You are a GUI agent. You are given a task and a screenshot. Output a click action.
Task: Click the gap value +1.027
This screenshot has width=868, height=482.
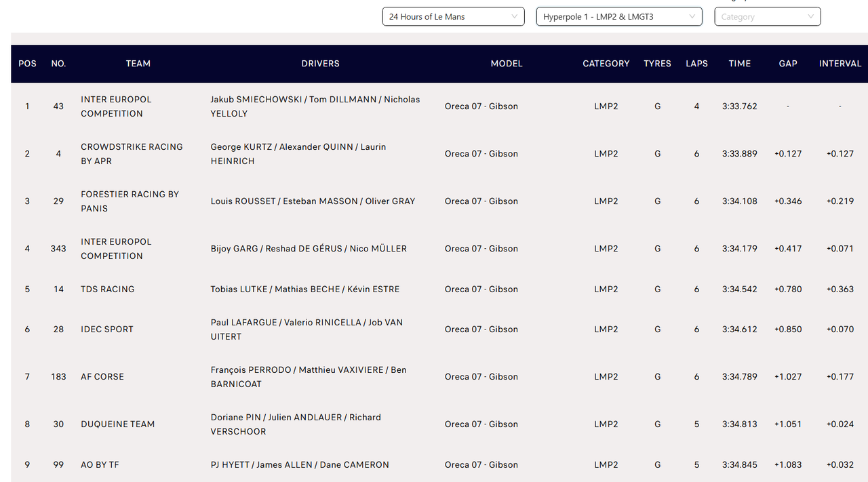[x=788, y=377]
